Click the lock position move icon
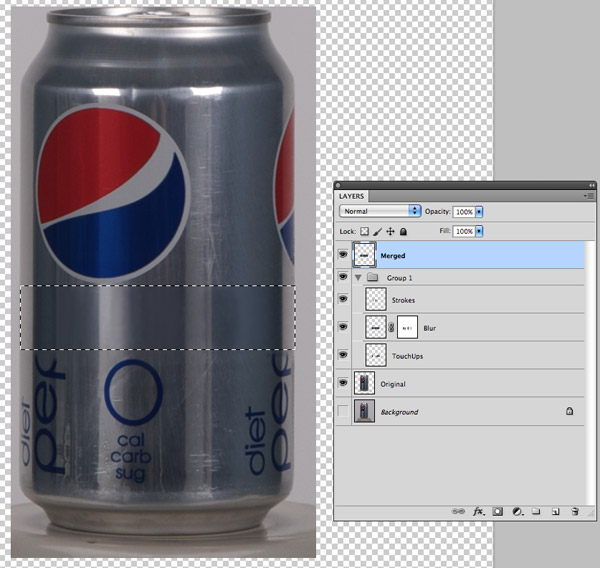Image resolution: width=600 pixels, height=568 pixels. click(390, 231)
